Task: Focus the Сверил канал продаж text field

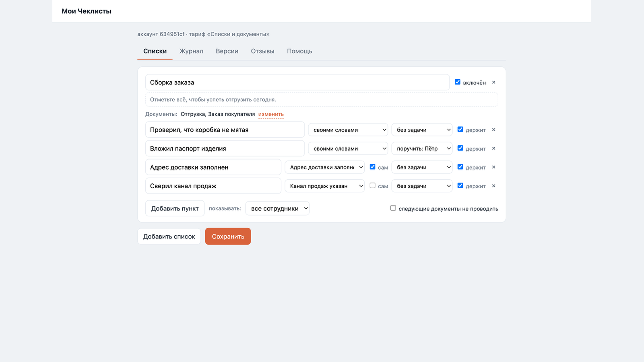Action: click(213, 186)
